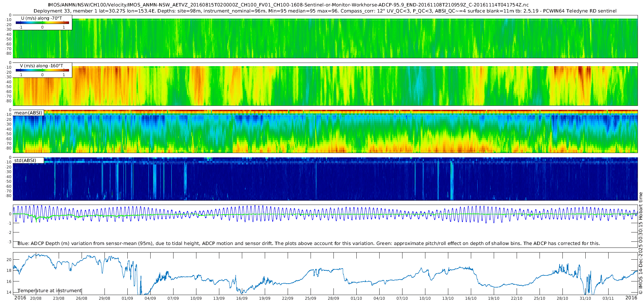Screen dimensions: 644x304
Task: Select the 19/09 date tick label
Action: [265, 298]
